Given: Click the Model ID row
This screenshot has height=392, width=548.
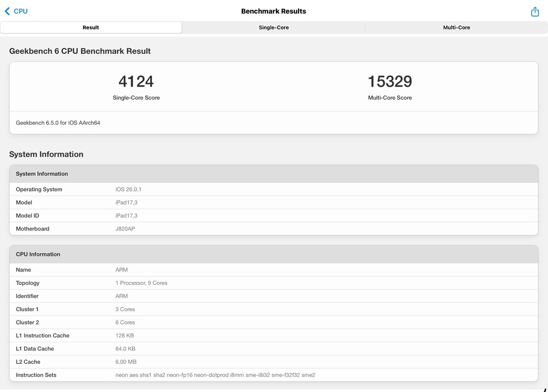Looking at the screenshot, I should [273, 216].
